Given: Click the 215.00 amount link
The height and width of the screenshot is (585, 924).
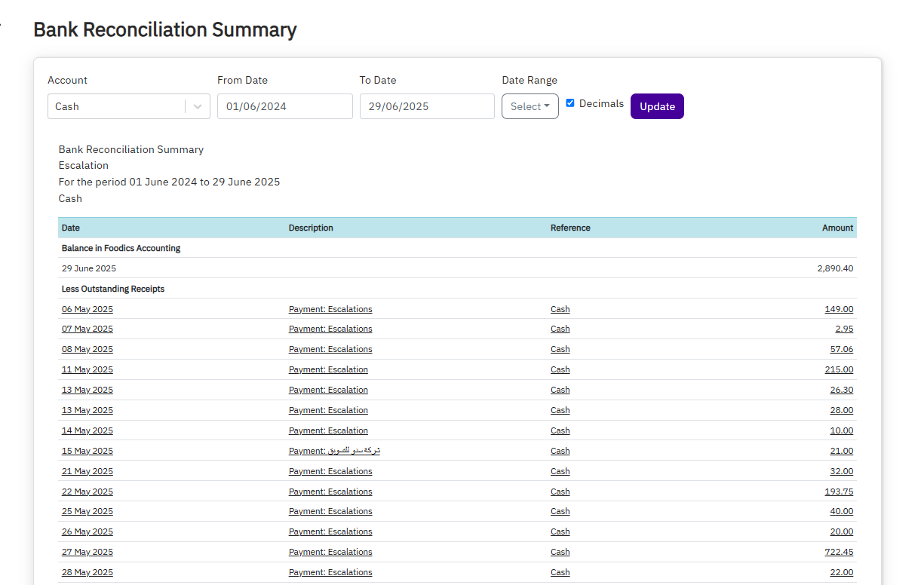Looking at the screenshot, I should tap(839, 369).
